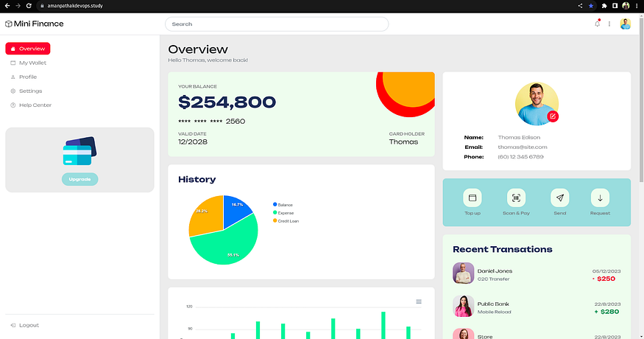Click the Recent Transations heading
Image resolution: width=644 pixels, height=339 pixels.
pos(502,249)
